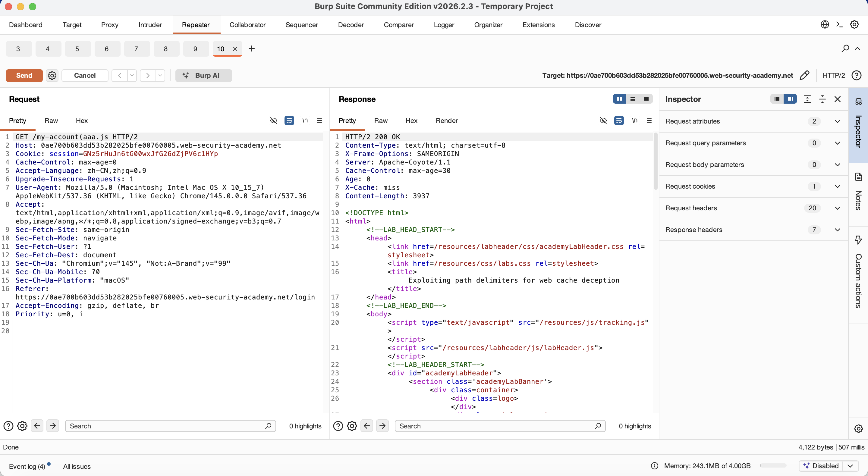The width and height of the screenshot is (868, 476).
Task: Close the Inspector panel
Action: click(837, 99)
